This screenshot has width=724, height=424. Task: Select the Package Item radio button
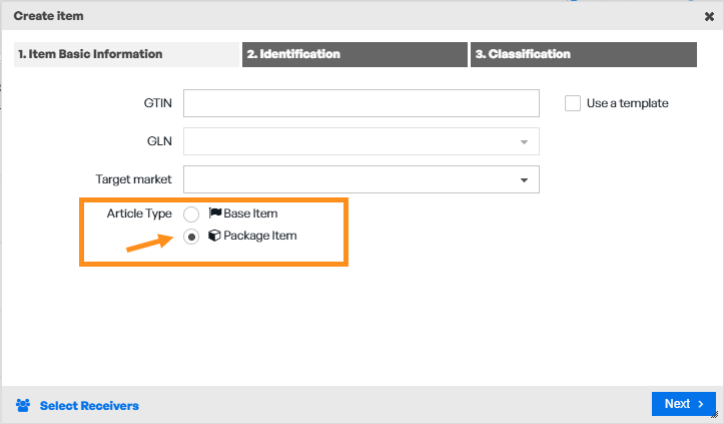click(x=191, y=236)
